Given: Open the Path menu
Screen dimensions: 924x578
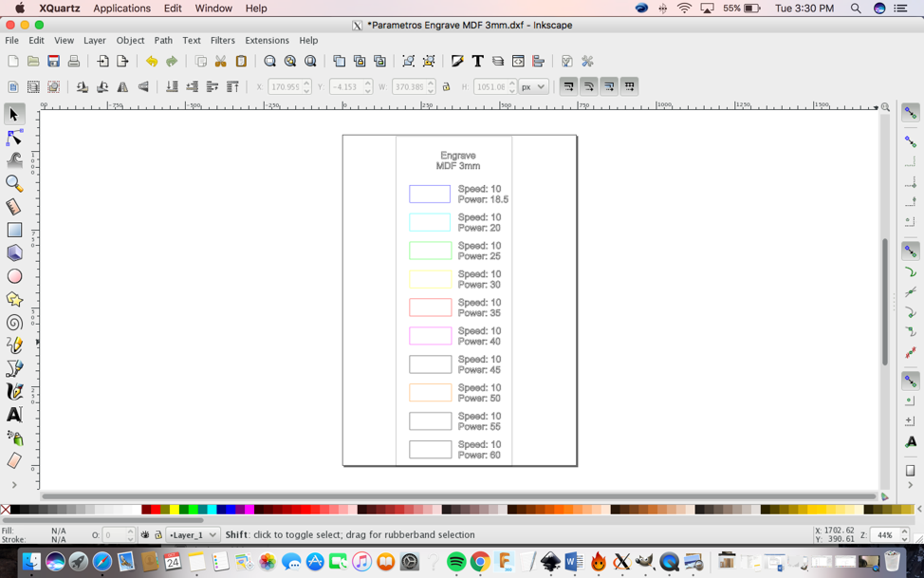Looking at the screenshot, I should 163,40.
